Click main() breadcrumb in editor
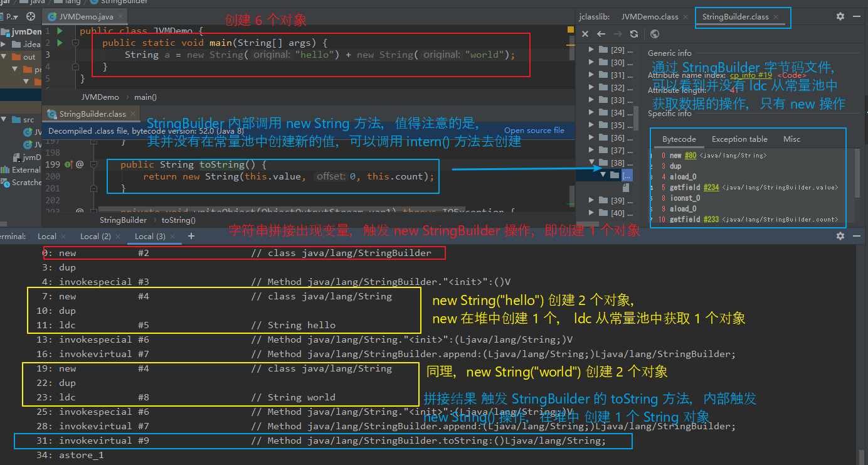The image size is (868, 465). click(146, 97)
